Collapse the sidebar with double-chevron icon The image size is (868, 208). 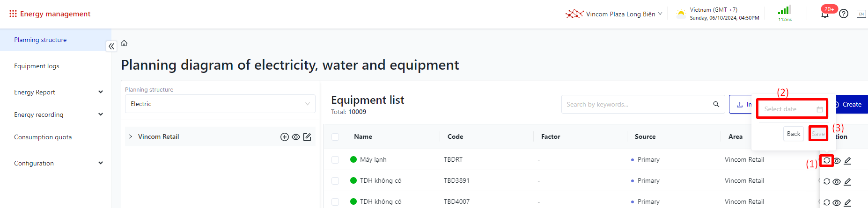click(x=111, y=46)
